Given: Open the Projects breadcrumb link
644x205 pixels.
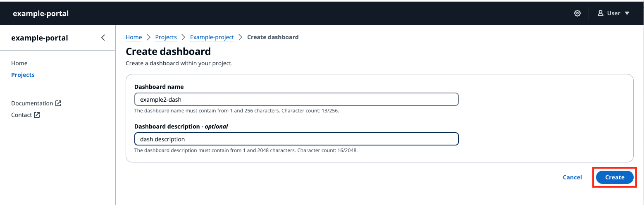Looking at the screenshot, I should [166, 37].
